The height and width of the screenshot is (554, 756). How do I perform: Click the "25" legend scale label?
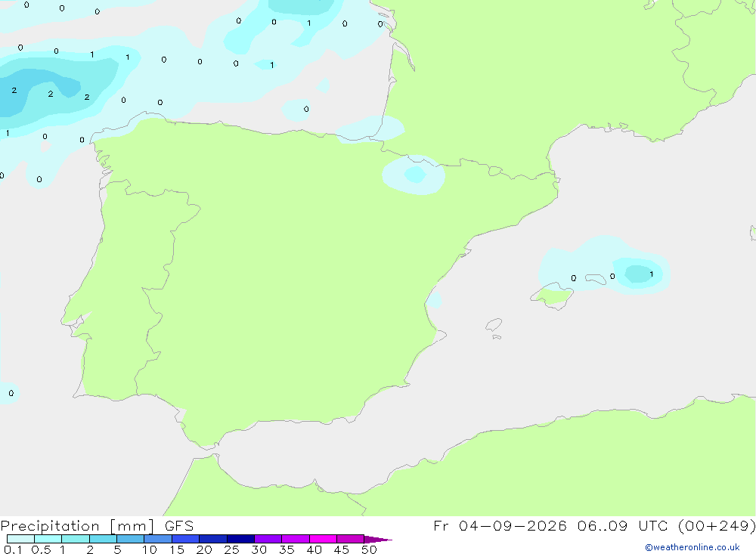pos(231,549)
